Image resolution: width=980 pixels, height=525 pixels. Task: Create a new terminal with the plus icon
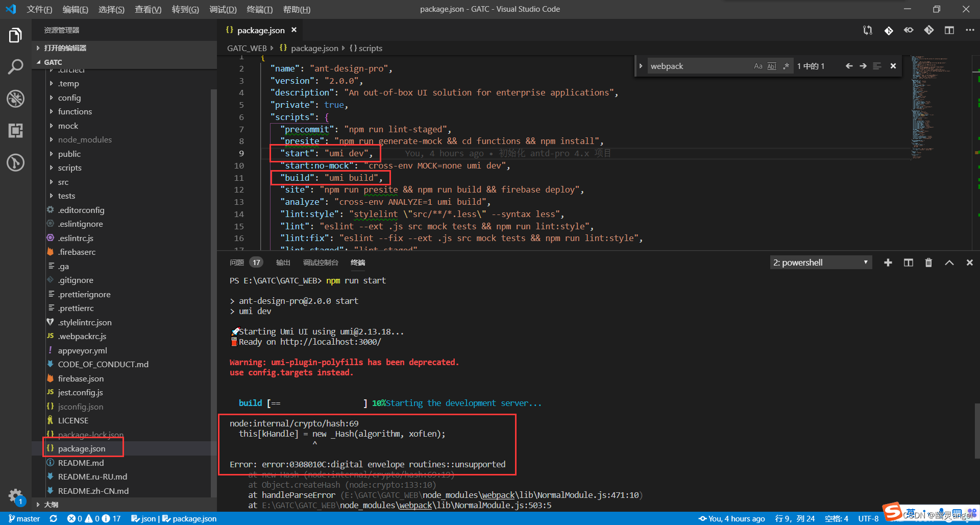(x=888, y=262)
